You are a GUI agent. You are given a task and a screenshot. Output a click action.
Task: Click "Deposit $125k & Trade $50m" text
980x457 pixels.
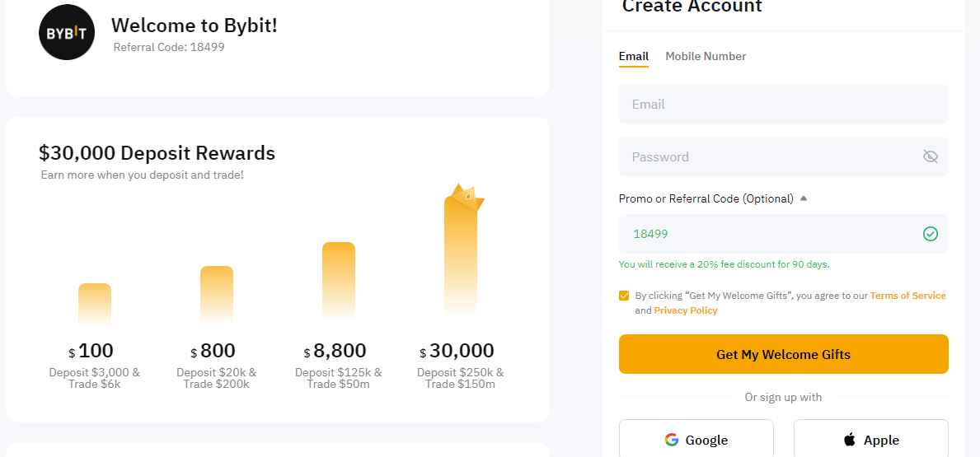tap(339, 378)
